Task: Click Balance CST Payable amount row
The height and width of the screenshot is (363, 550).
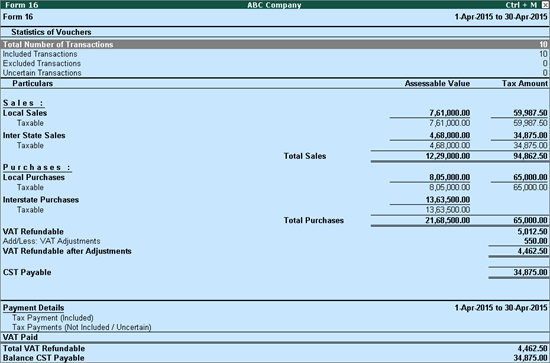Action: [x=275, y=358]
